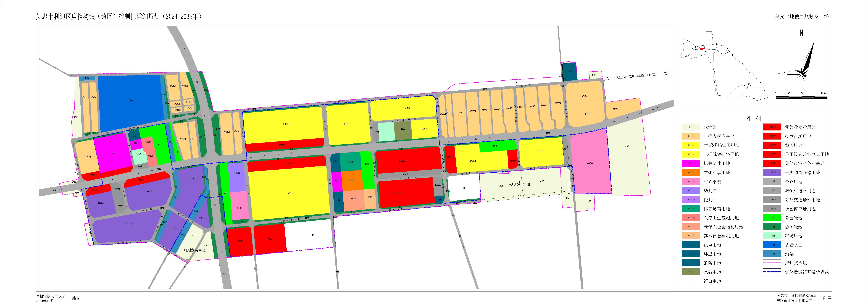Click the legend label 托儿所
The width and height of the screenshot is (868, 307).
point(710,200)
